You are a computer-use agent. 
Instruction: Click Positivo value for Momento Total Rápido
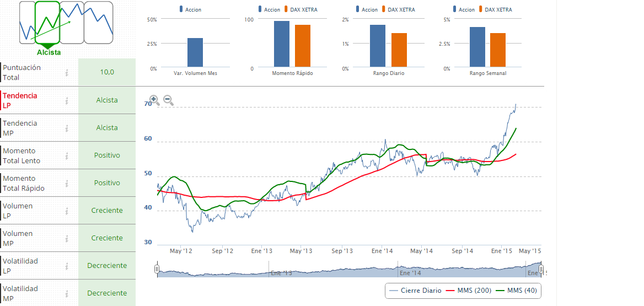107,183
